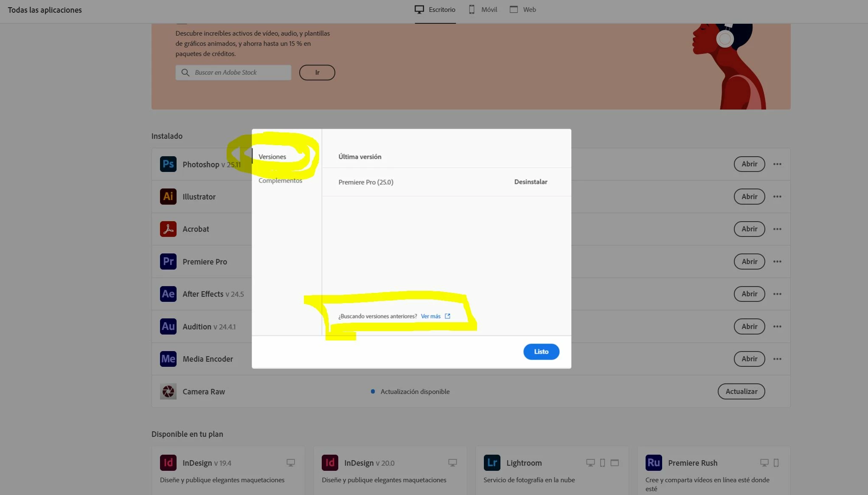Click the Photoshop app icon
The width and height of the screenshot is (868, 495).
coord(168,164)
